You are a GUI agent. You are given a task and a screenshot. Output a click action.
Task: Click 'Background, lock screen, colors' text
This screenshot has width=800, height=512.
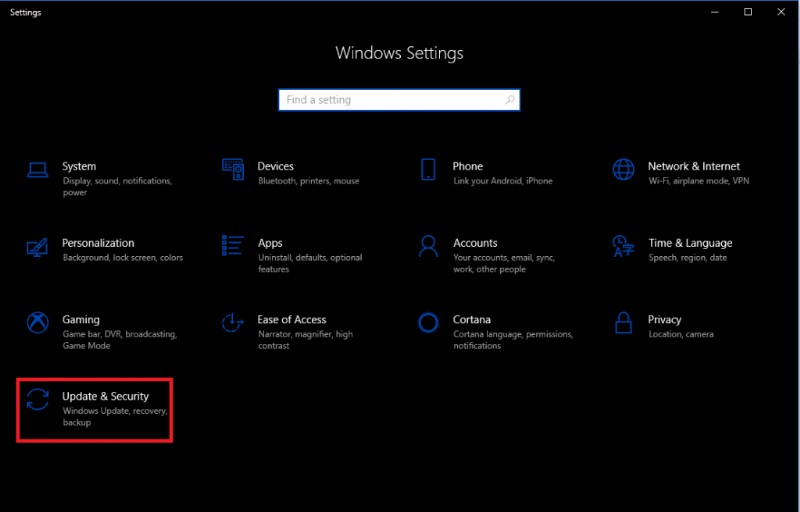(122, 258)
